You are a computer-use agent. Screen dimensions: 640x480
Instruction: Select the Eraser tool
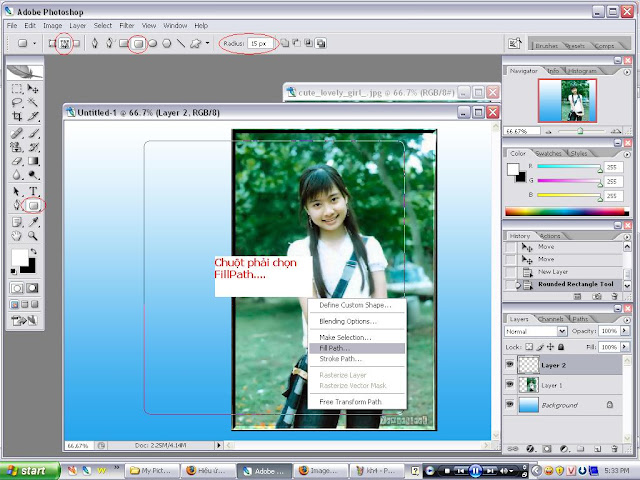coord(17,161)
